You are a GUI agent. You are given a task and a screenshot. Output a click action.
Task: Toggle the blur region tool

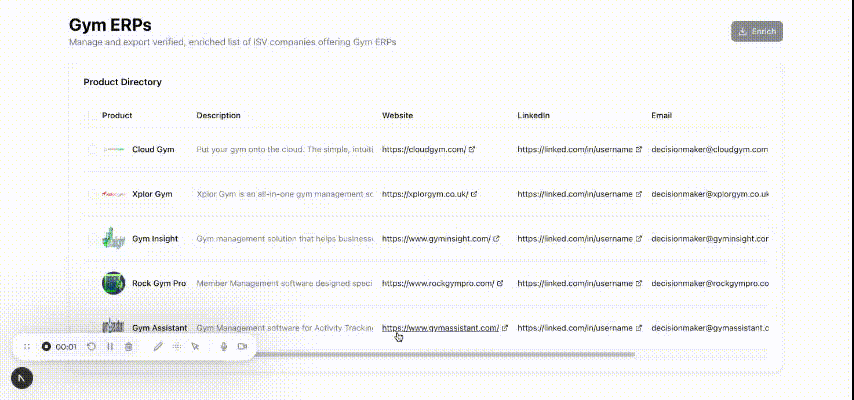point(176,346)
